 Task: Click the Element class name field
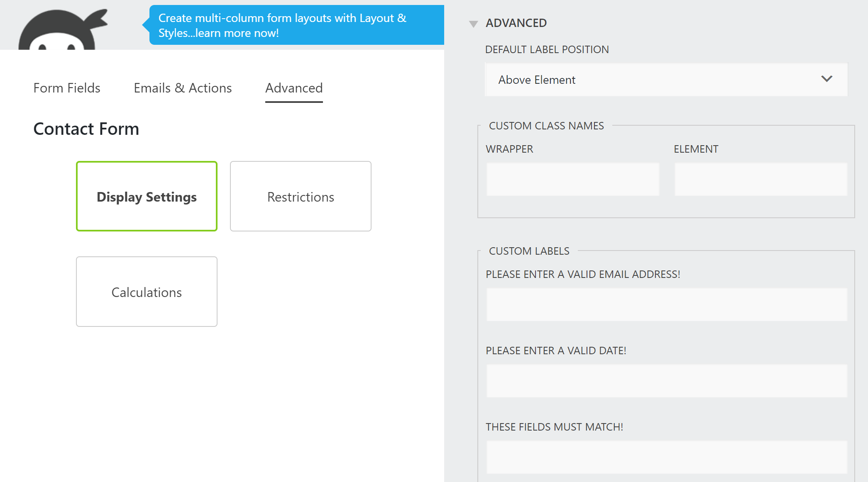[x=760, y=179]
